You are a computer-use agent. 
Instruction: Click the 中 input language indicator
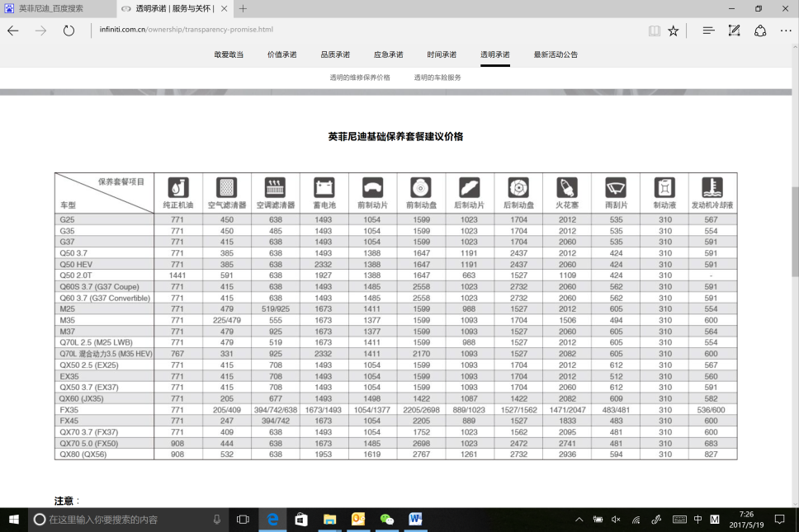tap(697, 520)
